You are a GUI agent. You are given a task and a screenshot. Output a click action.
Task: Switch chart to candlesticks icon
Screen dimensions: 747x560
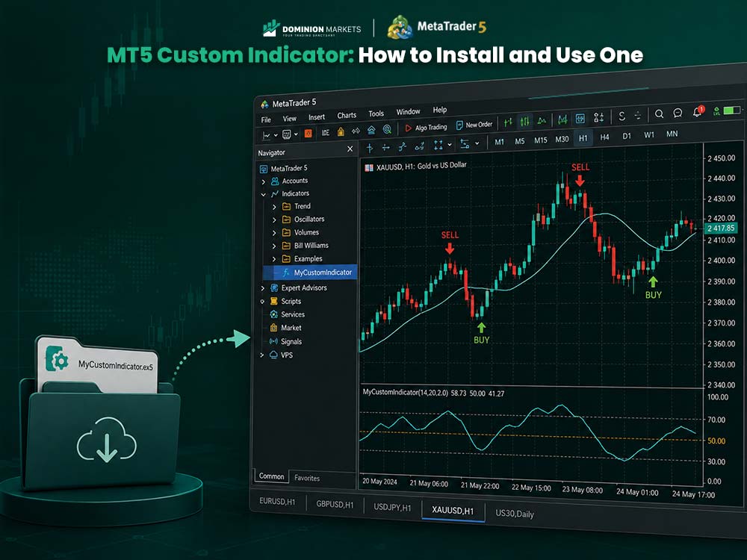(524, 122)
